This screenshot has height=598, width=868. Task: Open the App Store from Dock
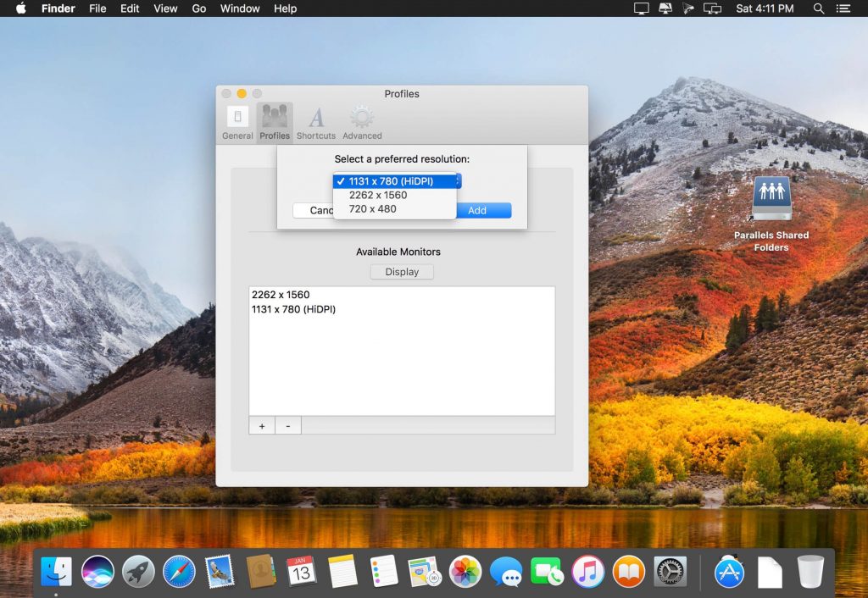(729, 573)
